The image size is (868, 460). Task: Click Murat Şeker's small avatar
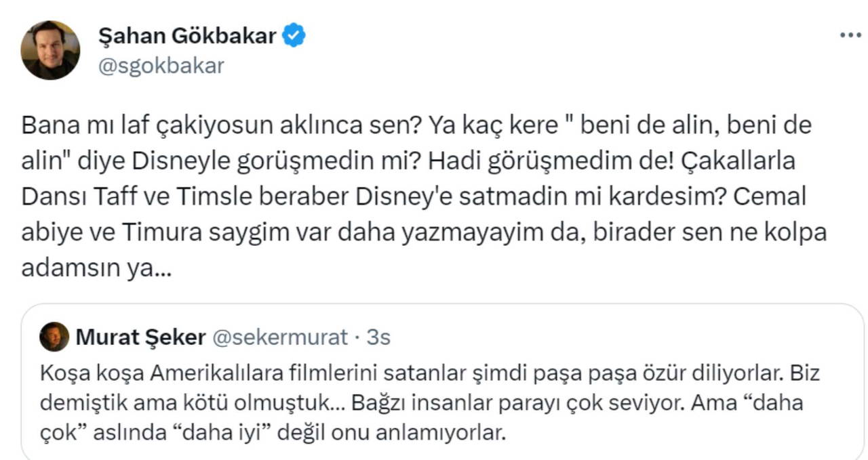click(x=54, y=337)
